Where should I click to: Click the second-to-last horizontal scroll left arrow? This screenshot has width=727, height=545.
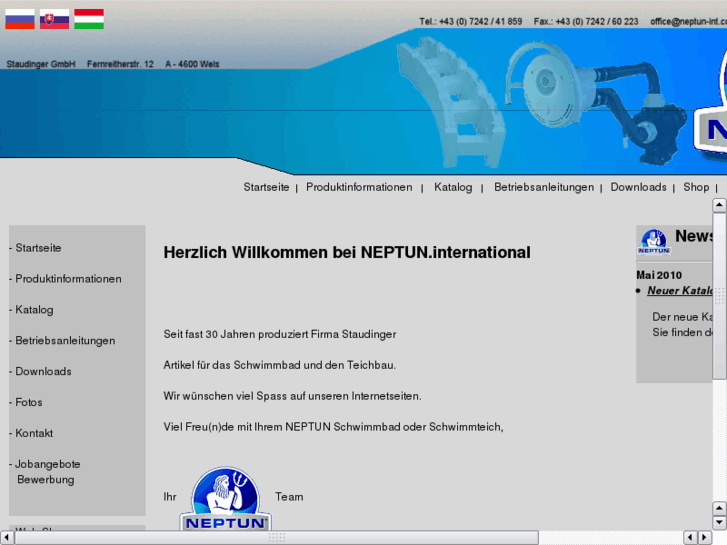(690, 537)
